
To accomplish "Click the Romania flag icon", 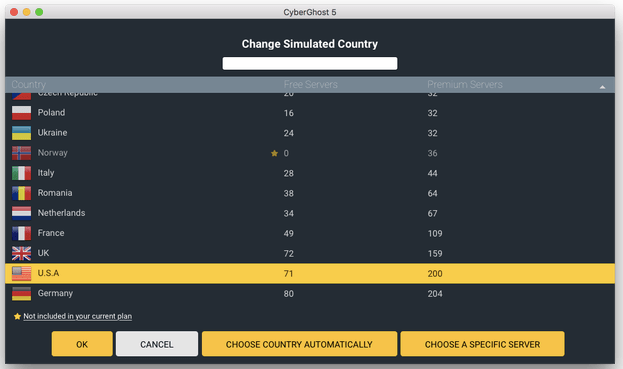I will [x=21, y=193].
